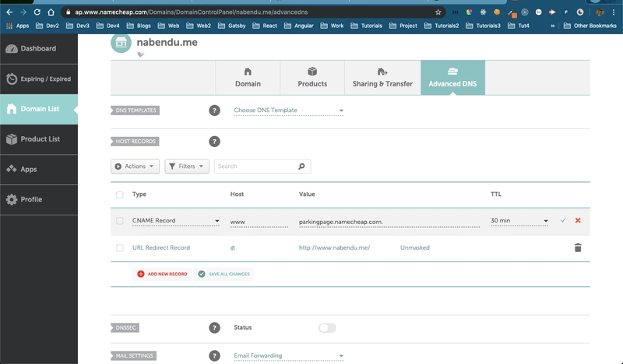Click Save All Changes button
The image size is (623, 364).
[x=224, y=274]
